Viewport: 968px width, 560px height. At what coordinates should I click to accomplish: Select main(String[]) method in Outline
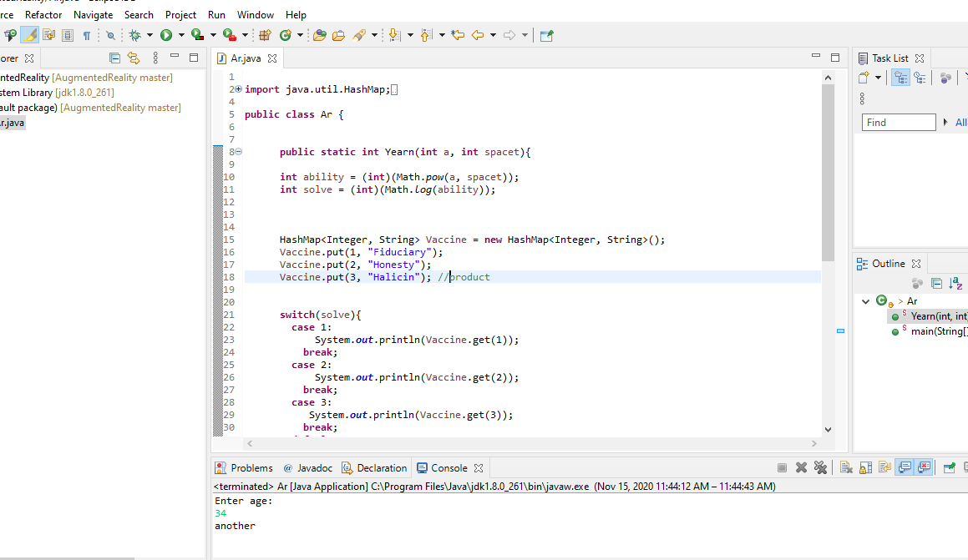tap(939, 331)
